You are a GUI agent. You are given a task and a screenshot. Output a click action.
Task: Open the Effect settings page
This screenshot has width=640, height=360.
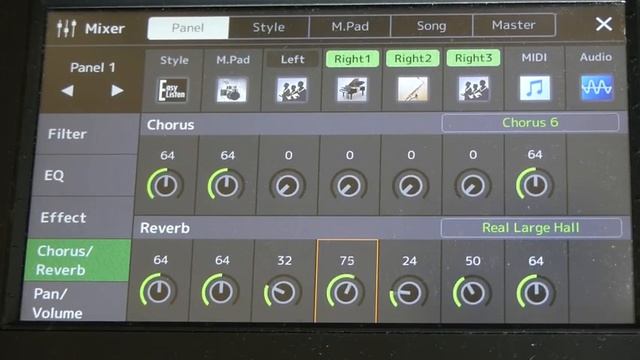pos(80,218)
